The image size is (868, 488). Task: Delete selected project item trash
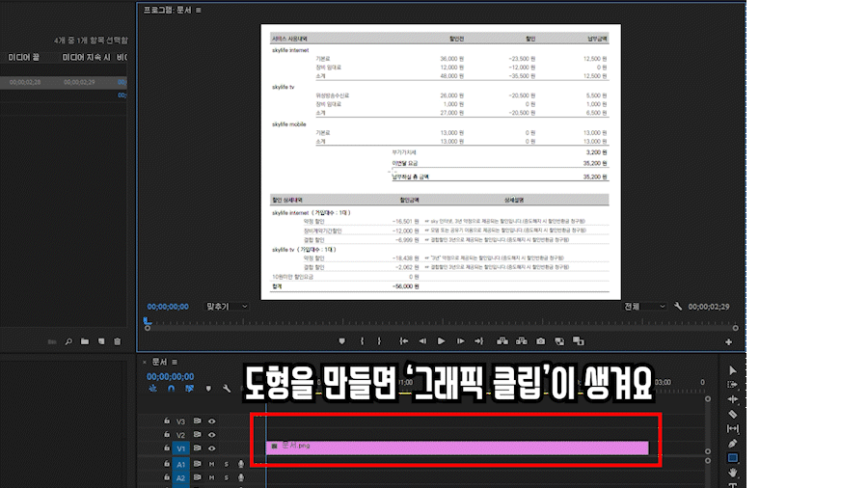(x=118, y=342)
